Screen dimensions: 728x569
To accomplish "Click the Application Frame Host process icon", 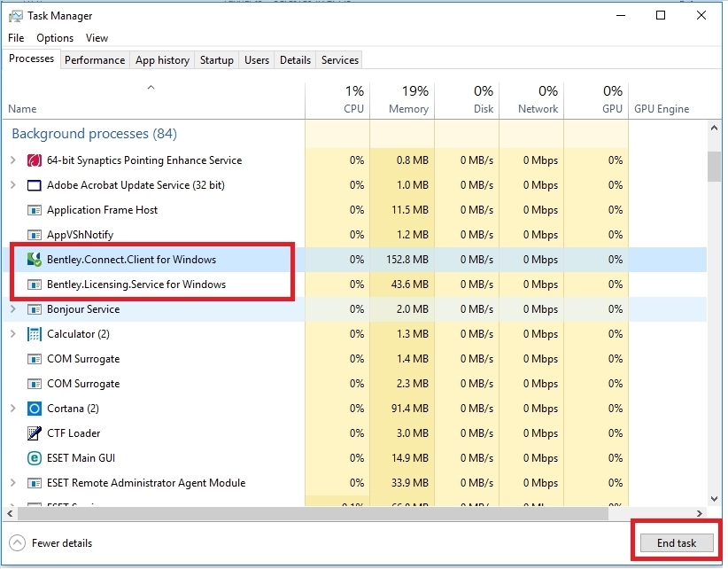I will [35, 210].
